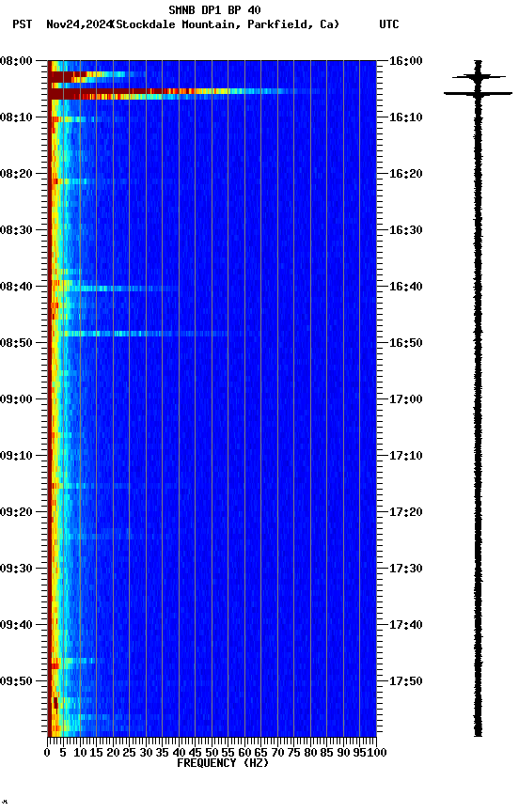Click the 08:20 PST time label

(x=16, y=174)
